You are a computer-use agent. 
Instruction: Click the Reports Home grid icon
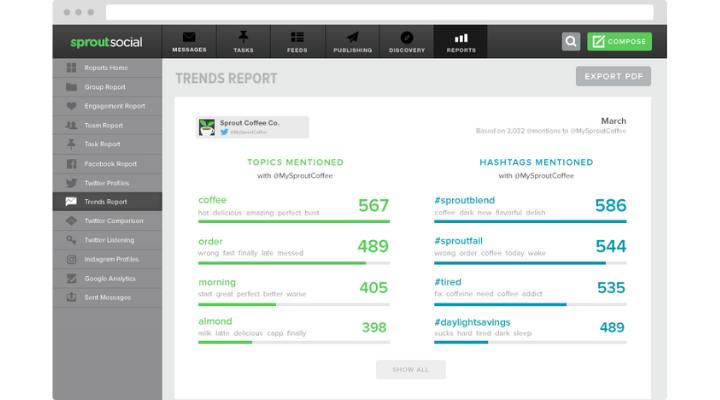coord(71,68)
